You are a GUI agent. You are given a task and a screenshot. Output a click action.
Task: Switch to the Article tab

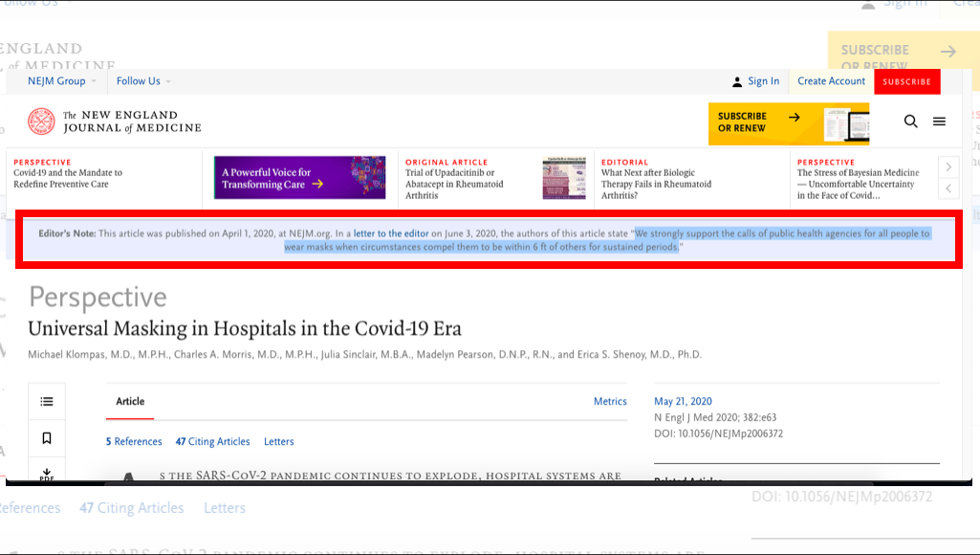pos(130,402)
